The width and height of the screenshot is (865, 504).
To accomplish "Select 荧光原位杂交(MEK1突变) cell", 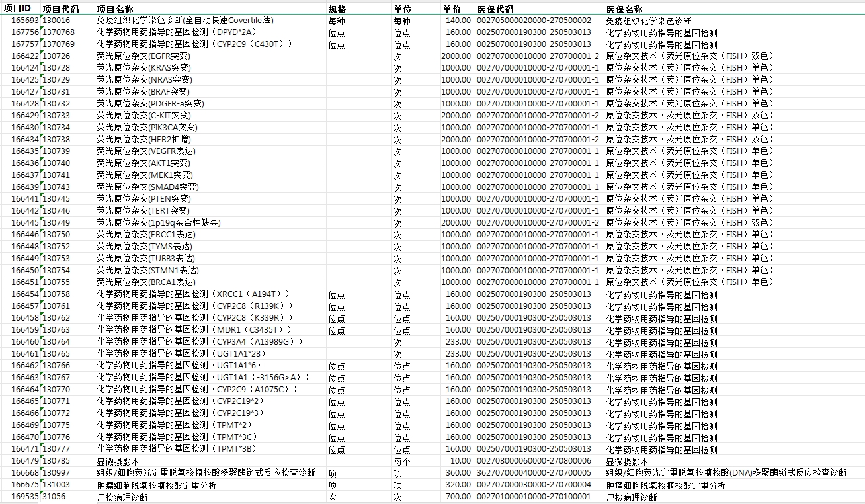I will tap(145, 175).
